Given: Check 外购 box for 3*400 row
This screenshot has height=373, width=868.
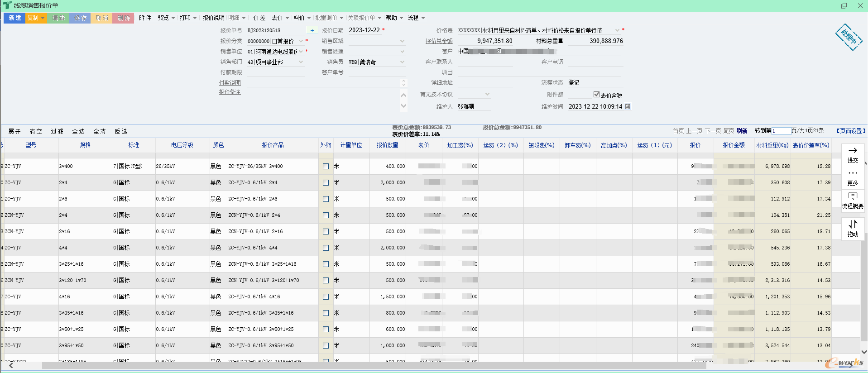Looking at the screenshot, I should (326, 166).
